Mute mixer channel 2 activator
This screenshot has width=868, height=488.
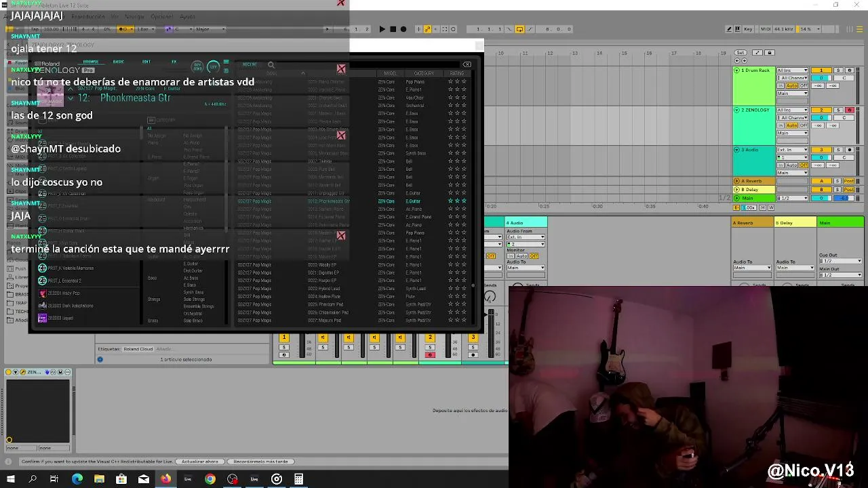click(430, 337)
